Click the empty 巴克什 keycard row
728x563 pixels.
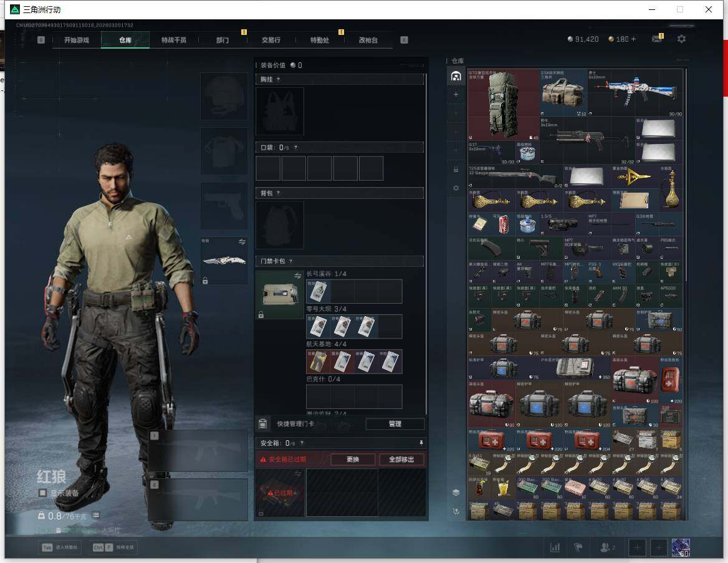pyautogui.click(x=354, y=397)
